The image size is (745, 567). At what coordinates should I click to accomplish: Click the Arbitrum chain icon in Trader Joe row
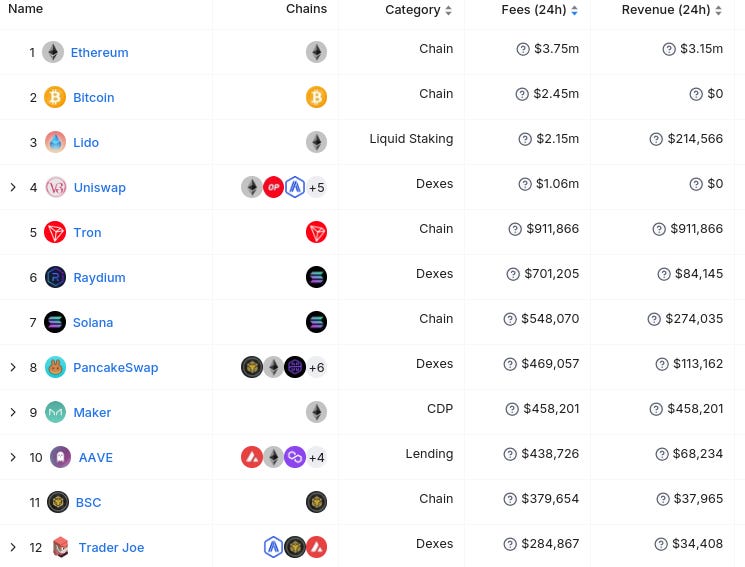point(273,547)
